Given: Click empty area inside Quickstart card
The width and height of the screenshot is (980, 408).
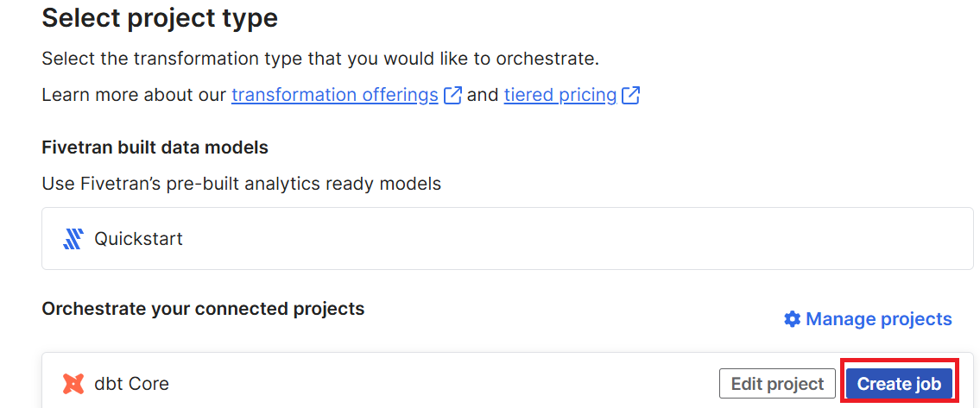Looking at the screenshot, I should 562,239.
